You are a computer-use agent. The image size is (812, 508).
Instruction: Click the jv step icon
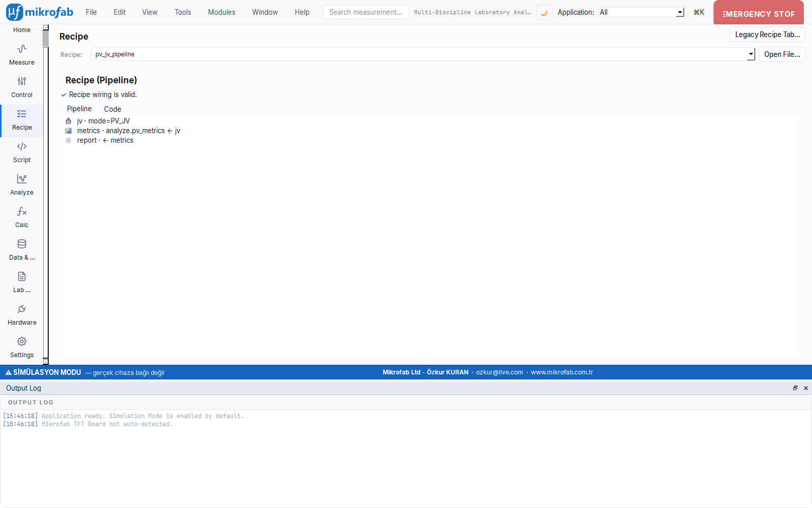pos(69,121)
